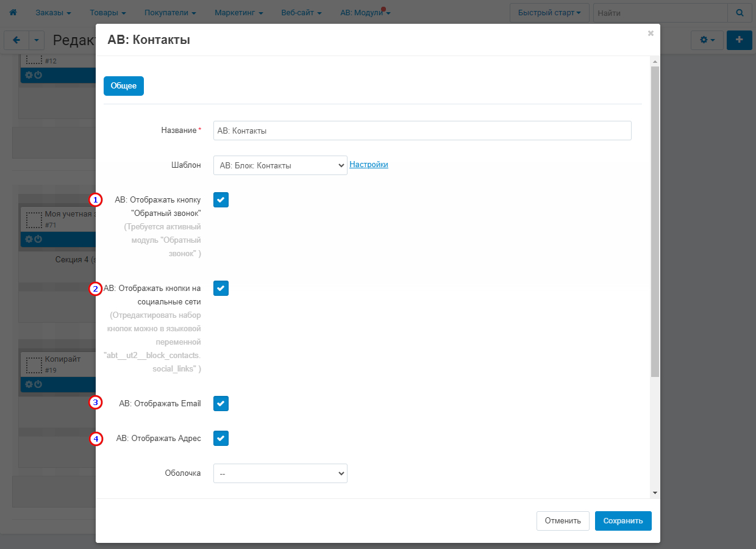Click the Сохранить button
This screenshot has width=756, height=549.
point(622,521)
